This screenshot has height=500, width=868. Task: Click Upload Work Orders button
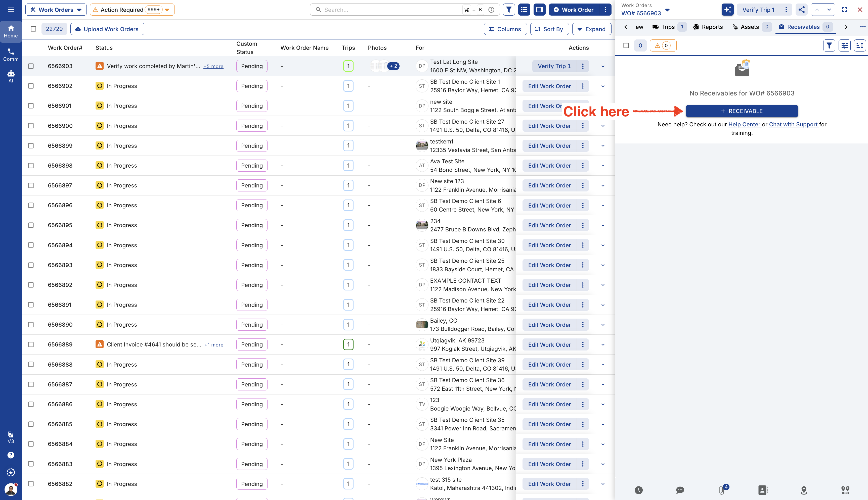click(x=107, y=29)
